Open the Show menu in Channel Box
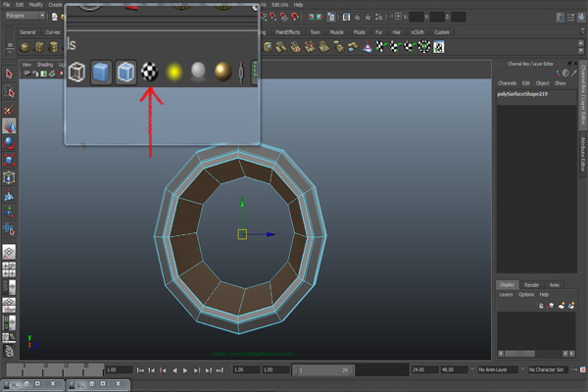This screenshot has width=588, height=392. click(x=561, y=83)
